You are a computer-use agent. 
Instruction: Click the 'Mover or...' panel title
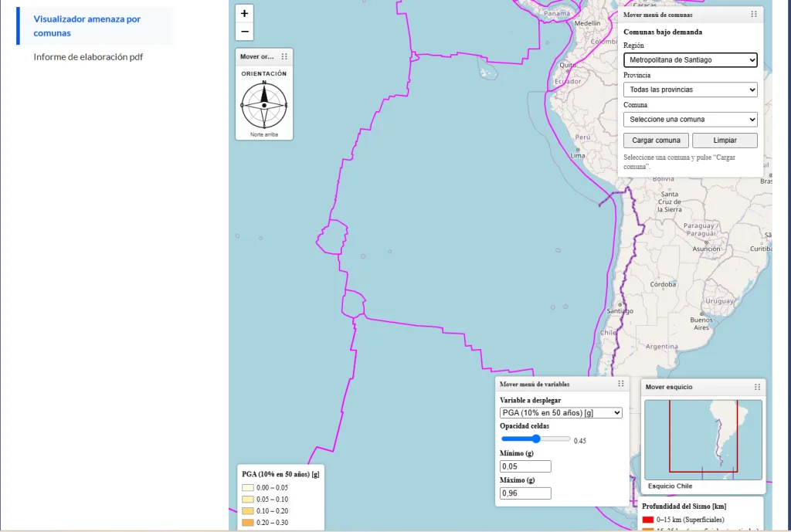click(x=256, y=56)
